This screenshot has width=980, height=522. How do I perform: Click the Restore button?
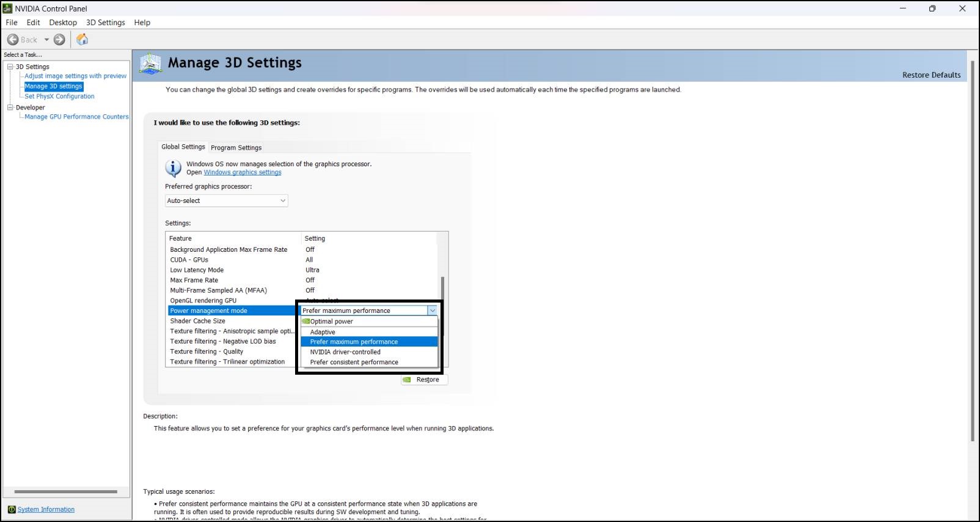(x=424, y=380)
